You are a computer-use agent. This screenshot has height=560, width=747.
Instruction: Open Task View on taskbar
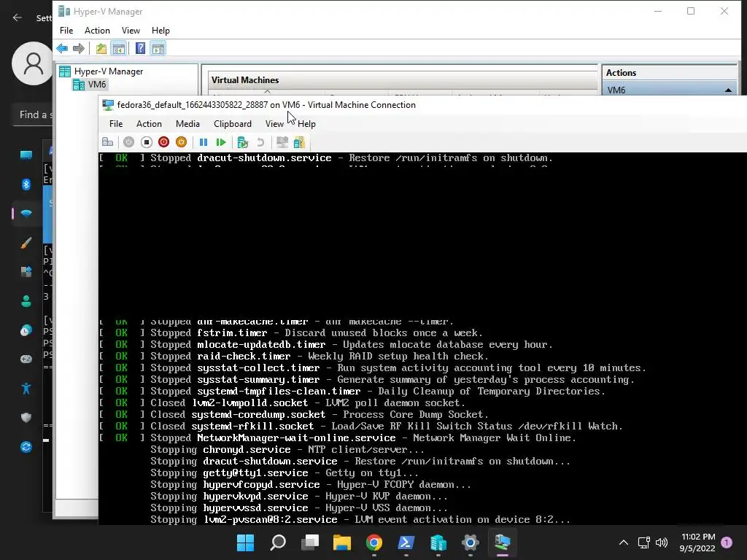(x=309, y=542)
